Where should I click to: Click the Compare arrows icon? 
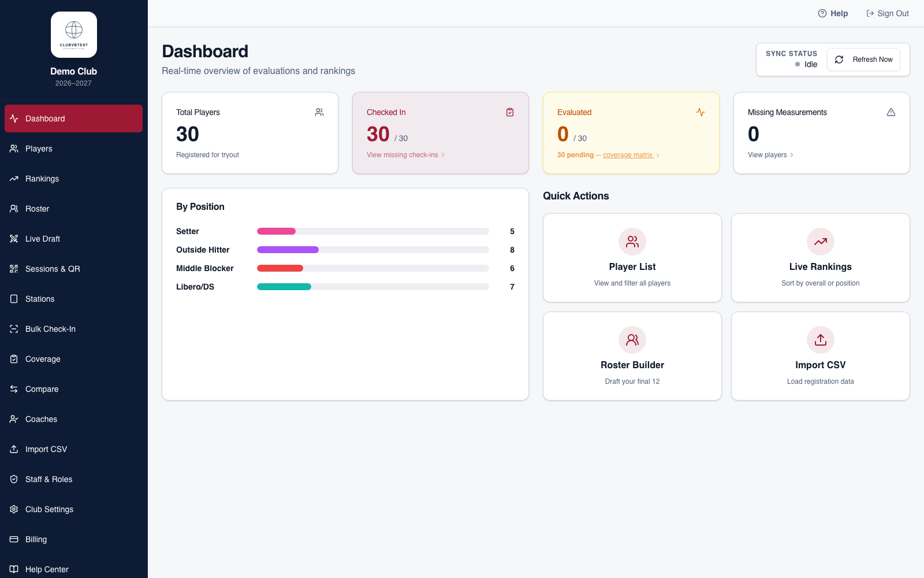[14, 389]
